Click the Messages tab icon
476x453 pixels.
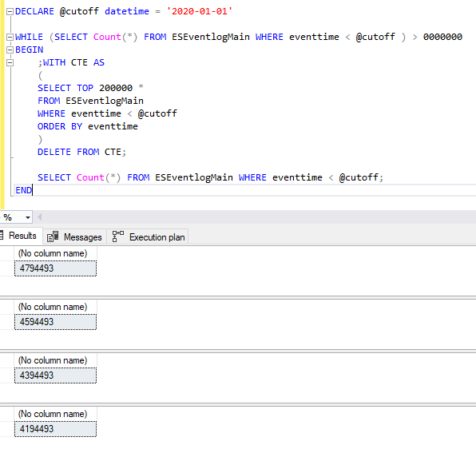click(x=53, y=236)
